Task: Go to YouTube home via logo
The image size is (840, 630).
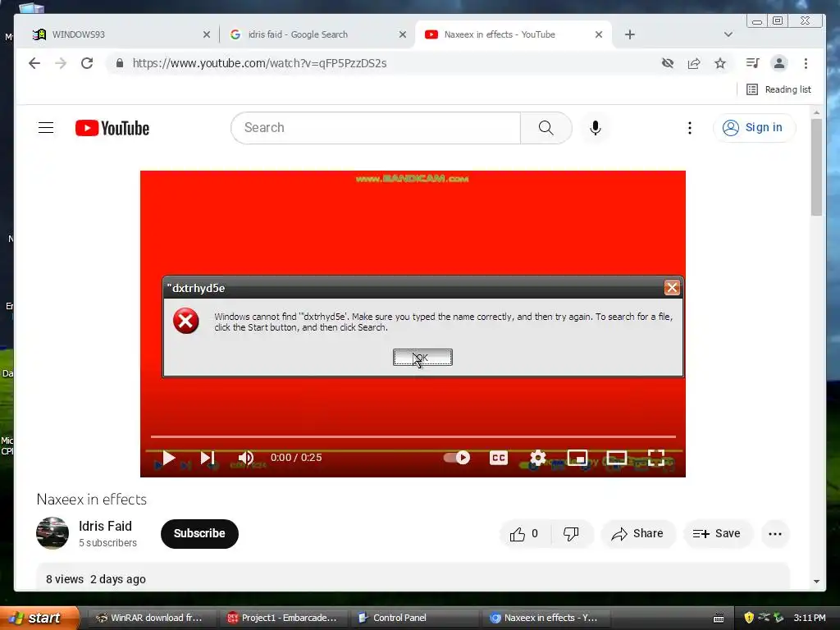Action: (x=112, y=128)
